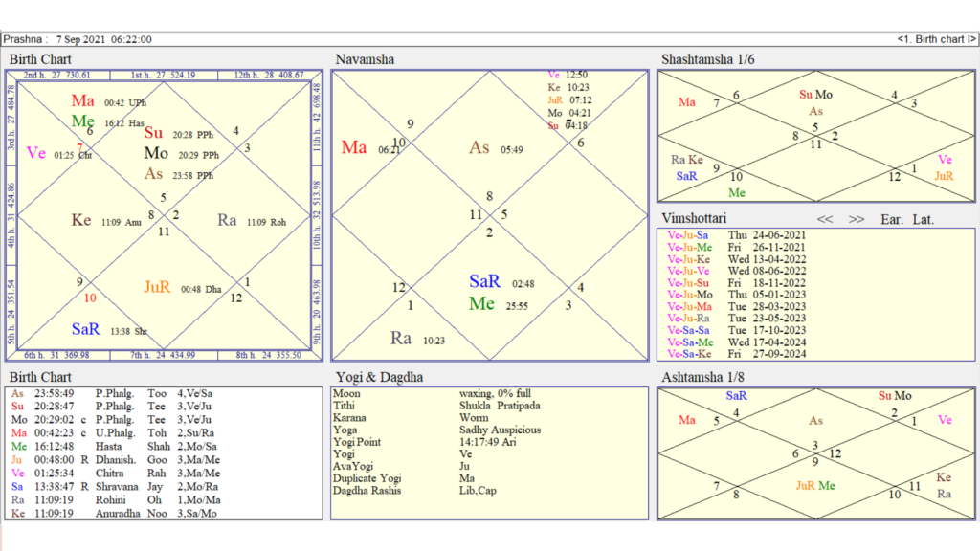This screenshot has height=551, width=980.
Task: Click 'SaR' in the Ashtamsha chart
Action: coord(736,396)
